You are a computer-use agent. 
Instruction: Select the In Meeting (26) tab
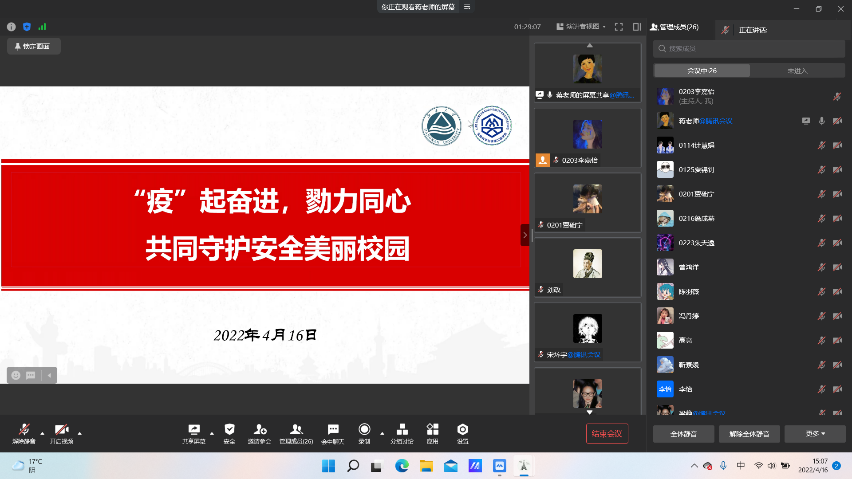(701, 71)
